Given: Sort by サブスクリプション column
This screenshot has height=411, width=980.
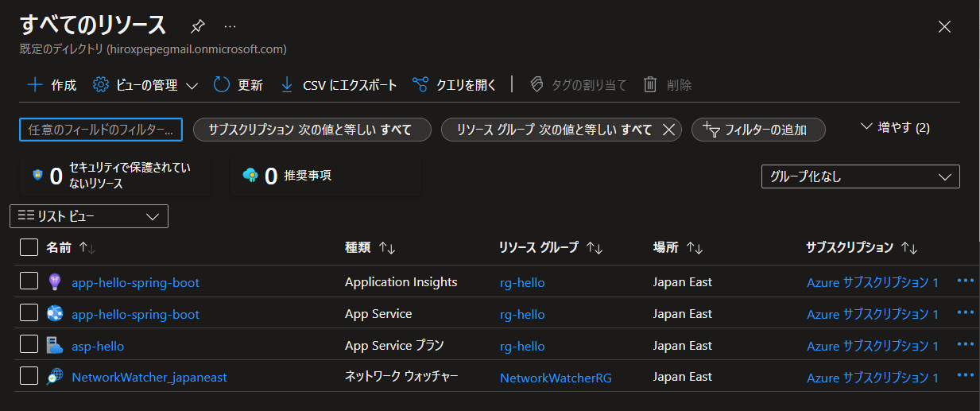Looking at the screenshot, I should coord(862,248).
